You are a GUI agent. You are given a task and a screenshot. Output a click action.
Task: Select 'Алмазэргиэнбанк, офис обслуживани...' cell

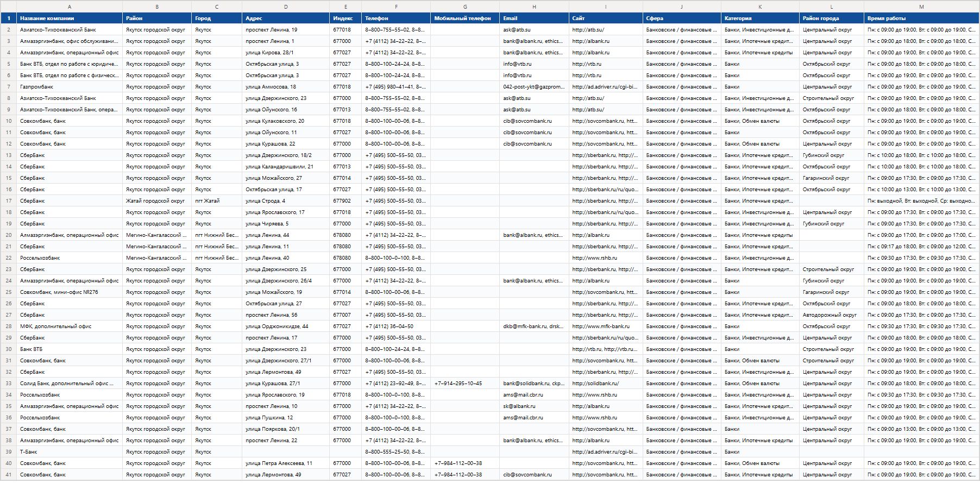[70, 41]
